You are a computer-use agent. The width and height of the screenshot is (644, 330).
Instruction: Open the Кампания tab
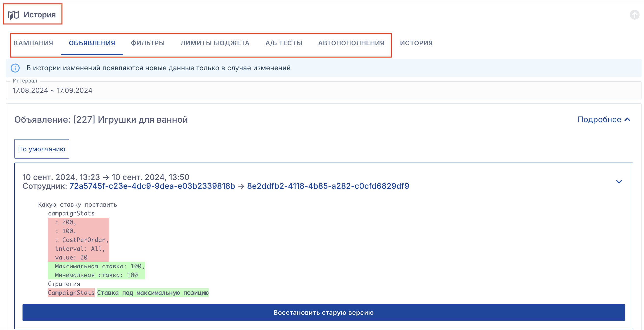(x=33, y=43)
